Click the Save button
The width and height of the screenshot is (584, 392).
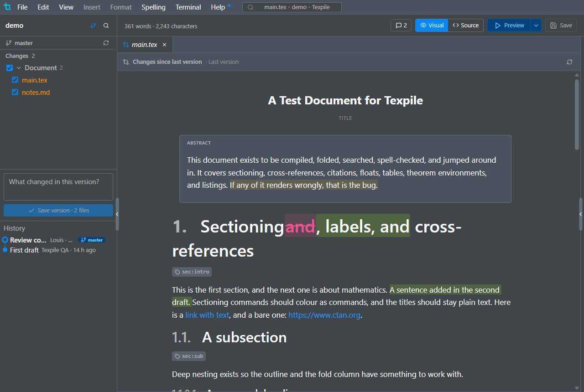(561, 26)
